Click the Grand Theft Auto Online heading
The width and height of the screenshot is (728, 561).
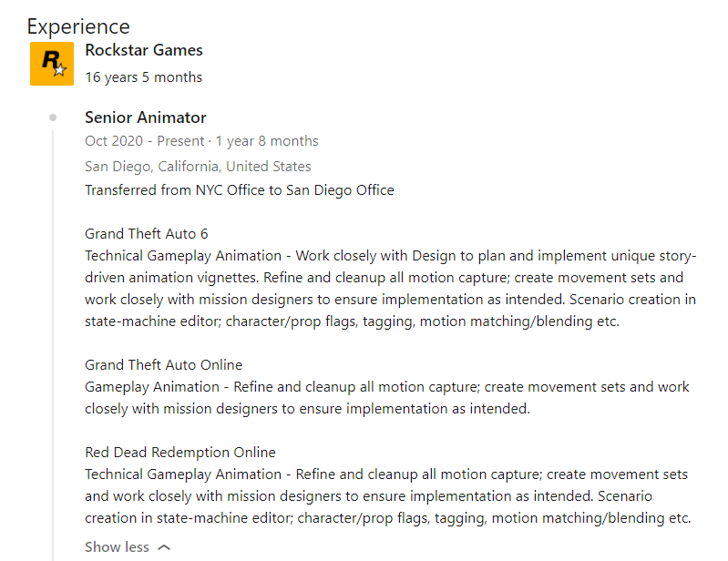tap(163, 365)
